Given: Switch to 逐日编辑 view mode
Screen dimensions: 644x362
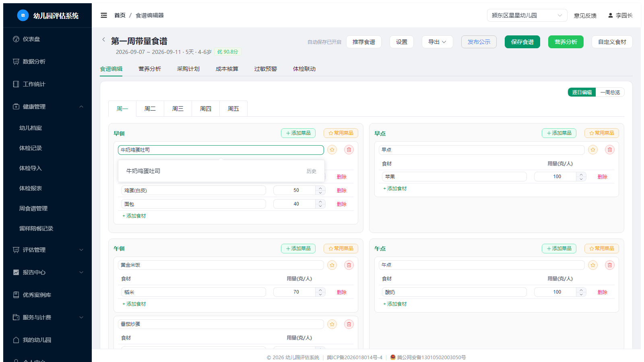Looking at the screenshot, I should pyautogui.click(x=582, y=92).
